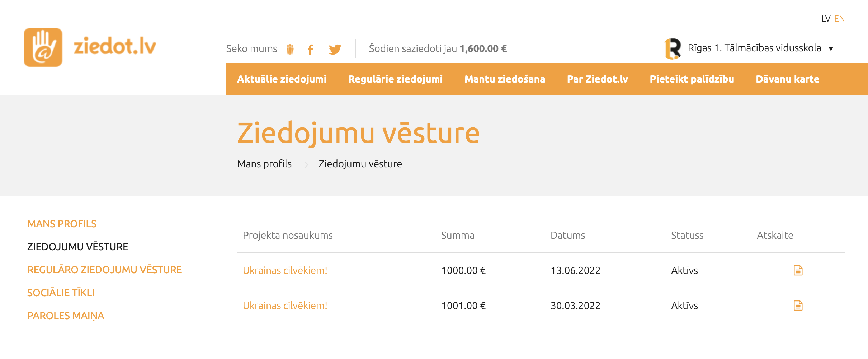
Task: Open Sociālie tīkli sidebar item
Action: (x=61, y=293)
